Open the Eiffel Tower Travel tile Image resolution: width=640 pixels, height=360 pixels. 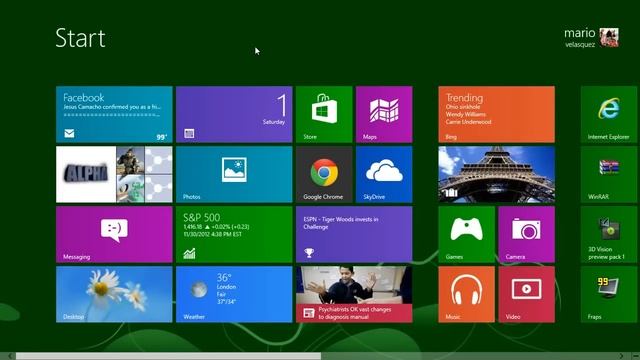[496, 174]
